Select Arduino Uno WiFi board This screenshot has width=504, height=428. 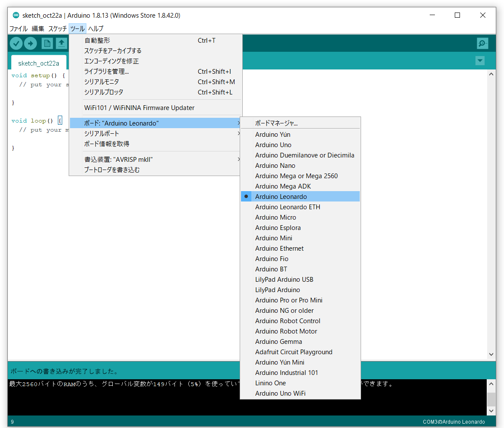coord(300,393)
